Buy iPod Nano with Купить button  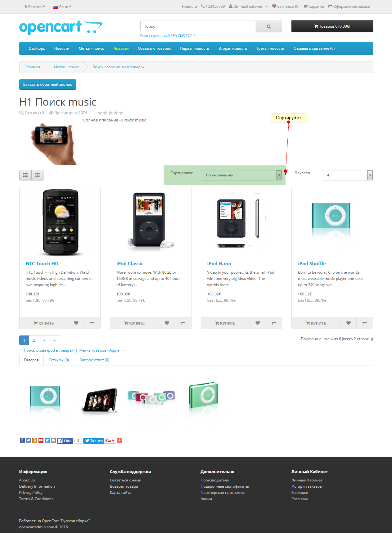click(225, 323)
